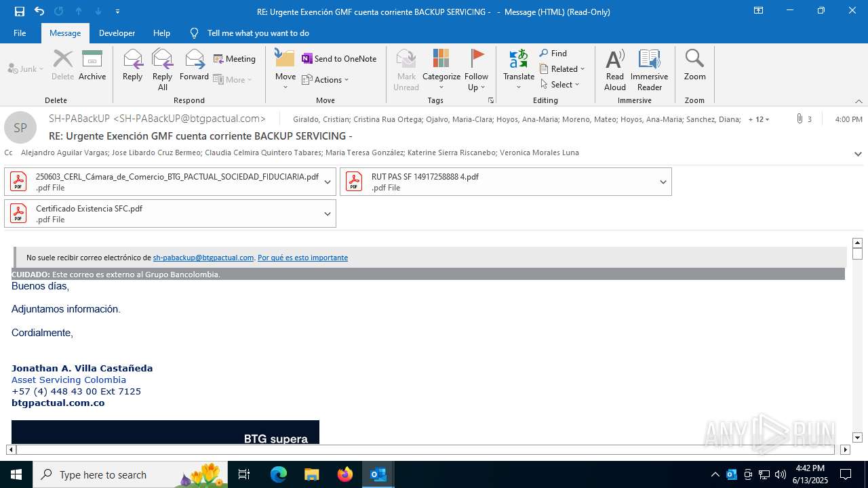The height and width of the screenshot is (488, 868).
Task: Click taskbar search box
Action: coord(130,474)
